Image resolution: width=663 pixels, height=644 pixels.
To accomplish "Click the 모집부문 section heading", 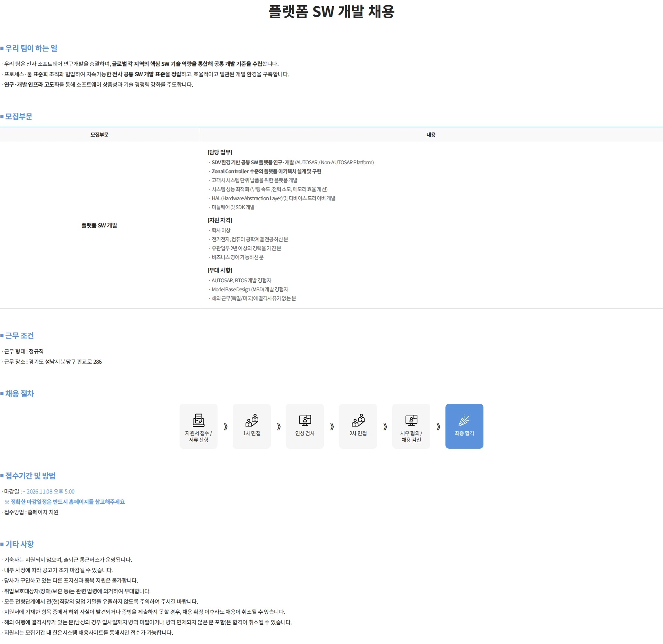I will (x=19, y=116).
